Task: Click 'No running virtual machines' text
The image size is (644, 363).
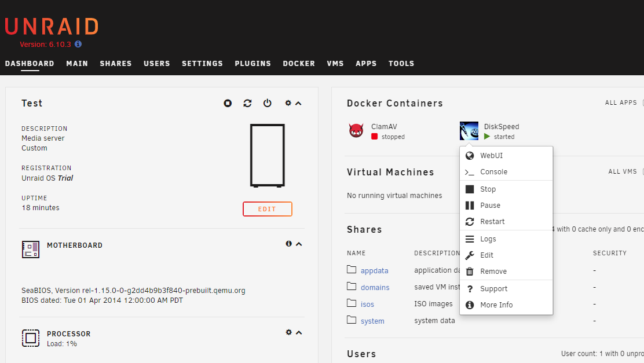Action: [394, 196]
